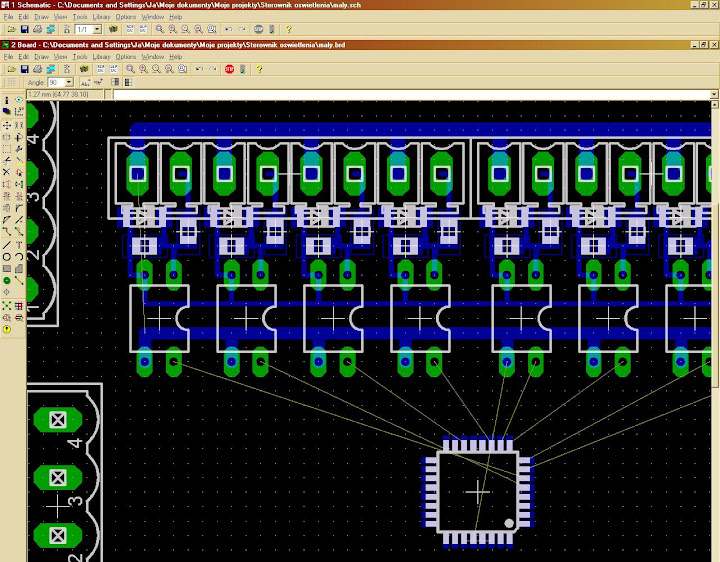Select the Change (wrench) tool
This screenshot has height=562, width=720.
tap(19, 149)
